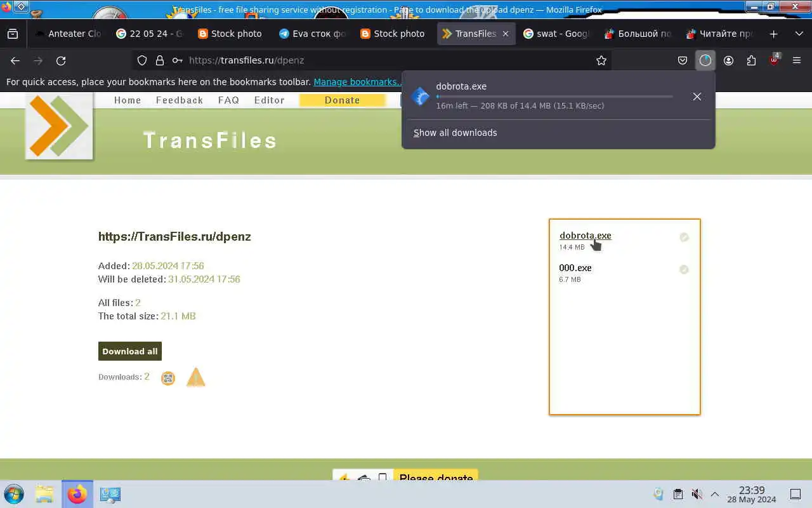Click dobrota.exe download file icon
This screenshot has height=508, width=812.
421,97
